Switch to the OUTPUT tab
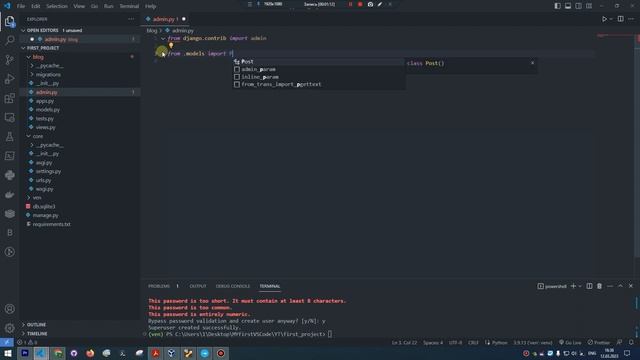 click(x=198, y=286)
